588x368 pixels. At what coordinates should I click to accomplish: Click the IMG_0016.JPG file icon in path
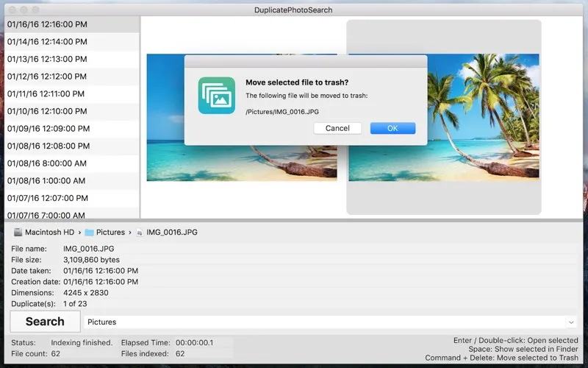139,233
